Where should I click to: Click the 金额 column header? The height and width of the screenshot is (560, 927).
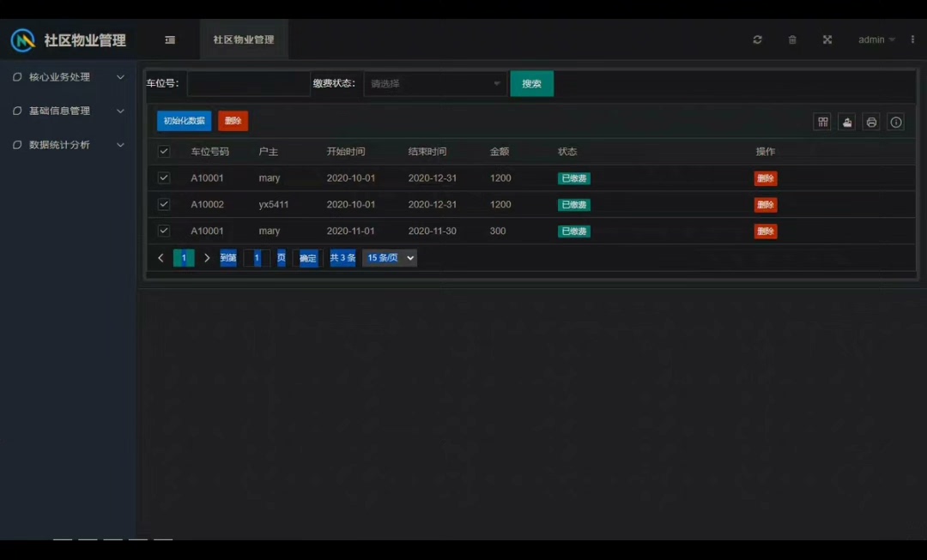point(500,152)
